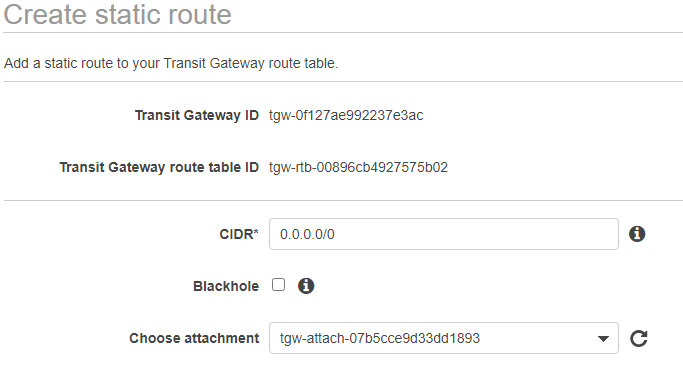Viewport: 683px width, 371px height.
Task: Enable the Blackhole checkbox
Action: click(x=278, y=285)
